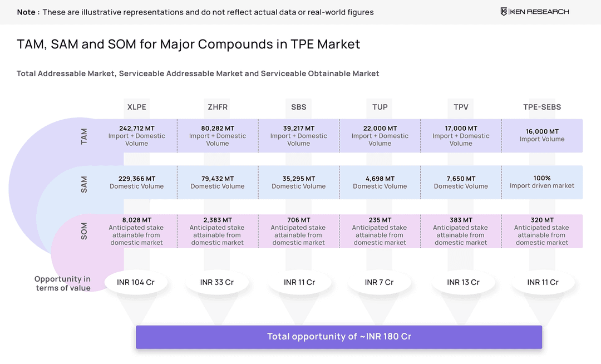Click the INR 104 Cr value bubble
The image size is (601, 364).
(x=136, y=282)
